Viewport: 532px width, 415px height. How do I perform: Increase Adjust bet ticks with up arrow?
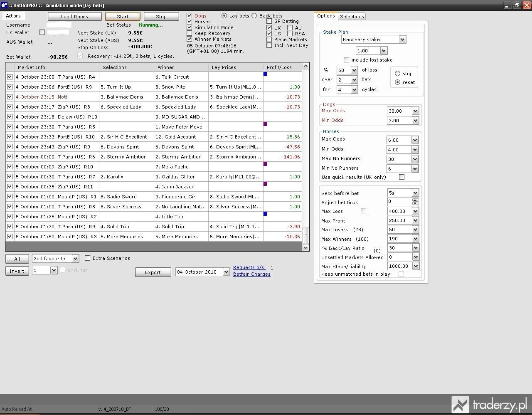415,200
